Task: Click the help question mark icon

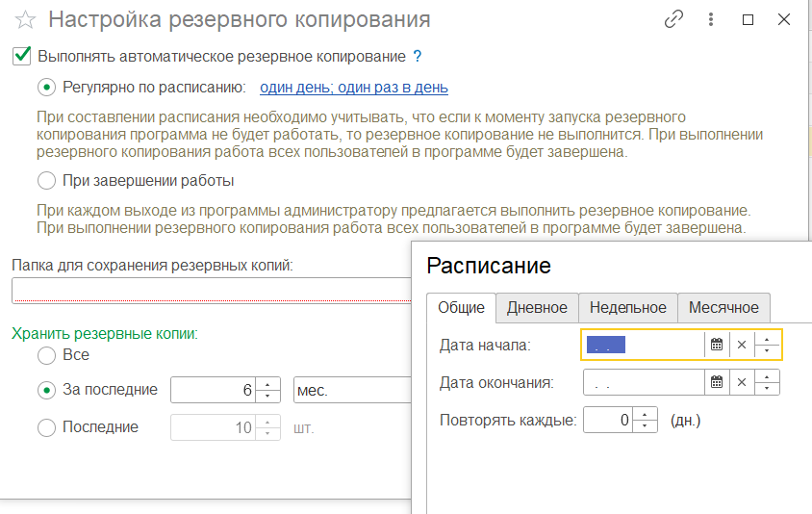Action: (418, 57)
